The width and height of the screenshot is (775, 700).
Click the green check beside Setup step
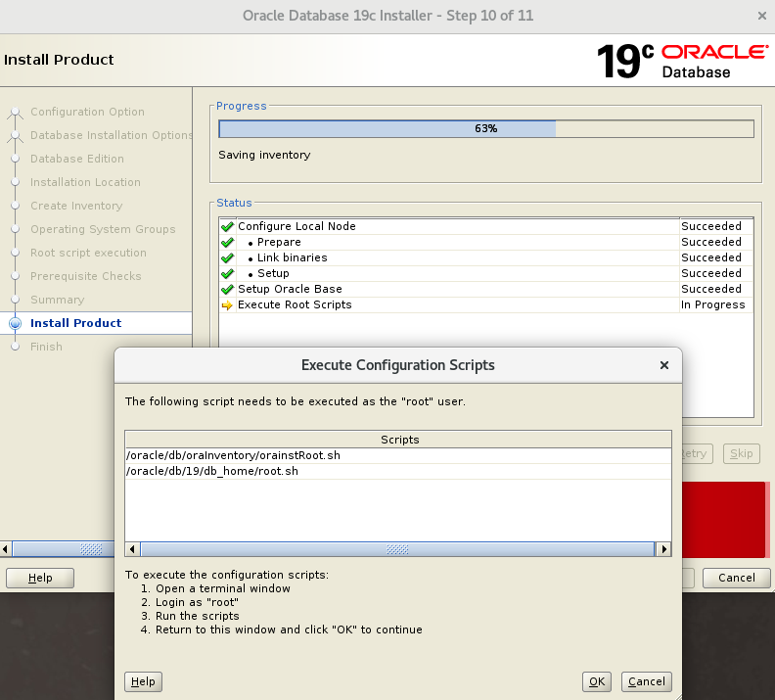(227, 273)
